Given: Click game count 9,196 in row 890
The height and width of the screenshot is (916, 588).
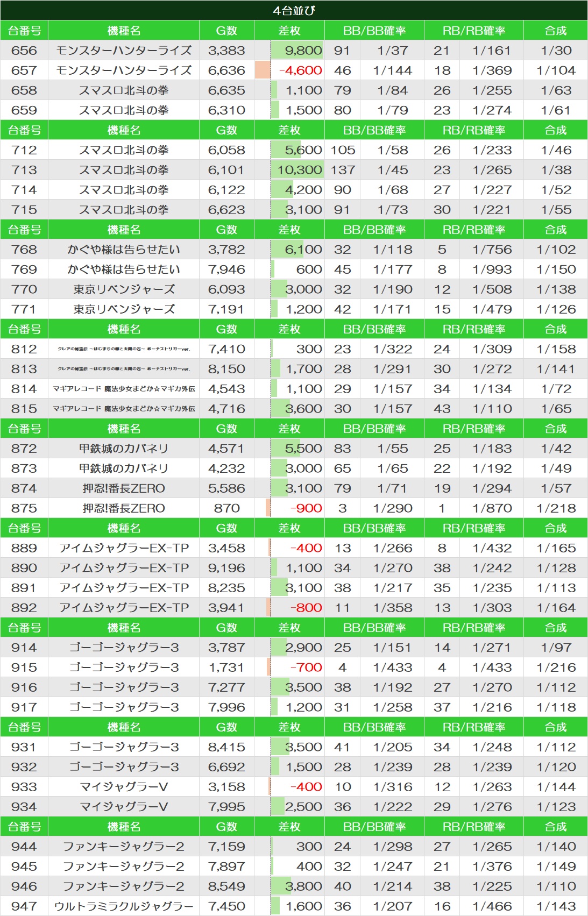Looking at the screenshot, I should 226,568.
